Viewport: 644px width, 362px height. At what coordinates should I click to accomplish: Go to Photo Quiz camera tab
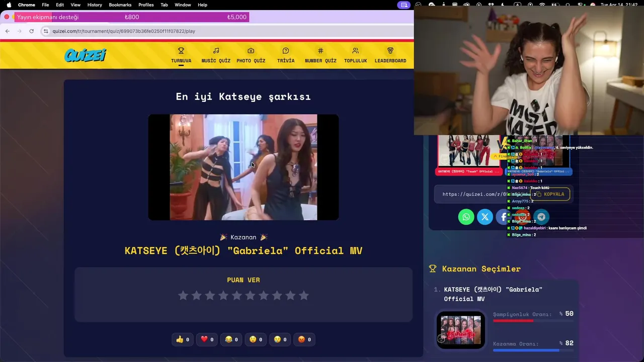tap(251, 55)
